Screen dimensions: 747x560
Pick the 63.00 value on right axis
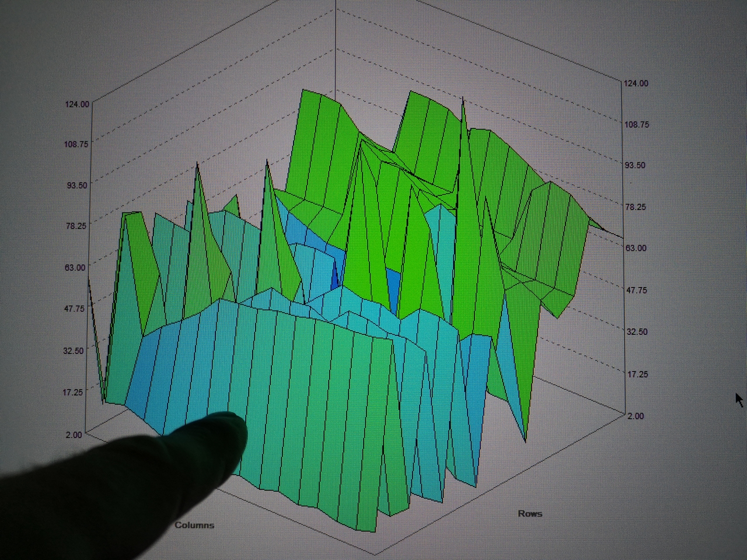(x=636, y=248)
